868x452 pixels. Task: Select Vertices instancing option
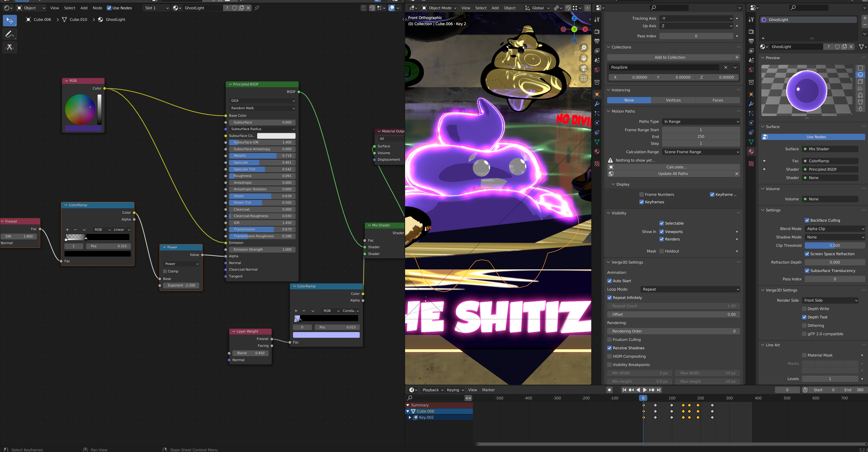pyautogui.click(x=673, y=100)
